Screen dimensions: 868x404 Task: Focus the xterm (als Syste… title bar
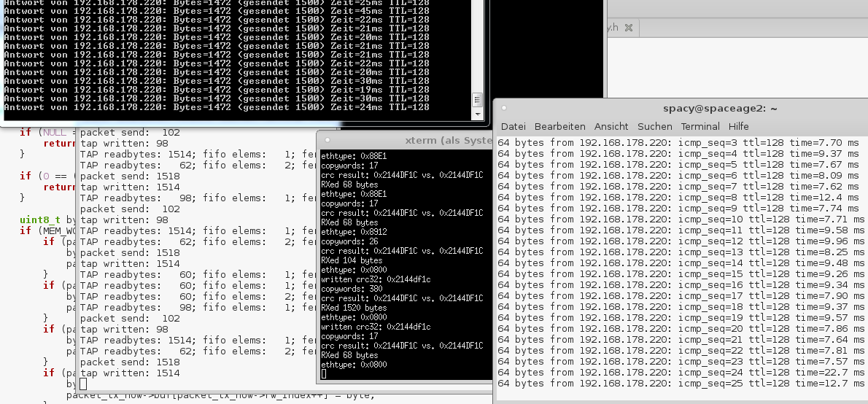pos(449,141)
